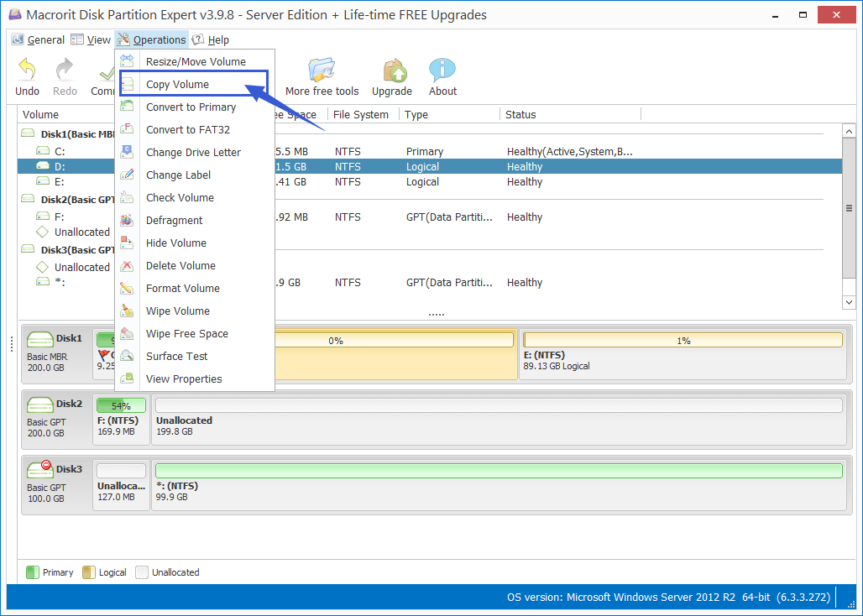Choose Format Volume menu entry
Viewport: 863px width, 616px height.
[195, 288]
